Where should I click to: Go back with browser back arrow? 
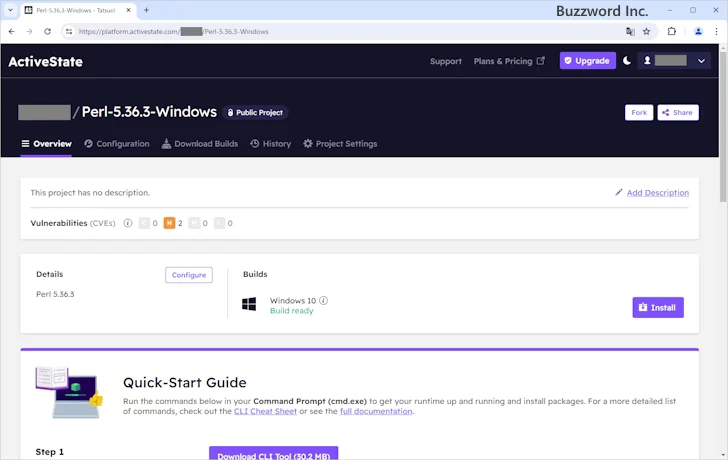(x=12, y=32)
